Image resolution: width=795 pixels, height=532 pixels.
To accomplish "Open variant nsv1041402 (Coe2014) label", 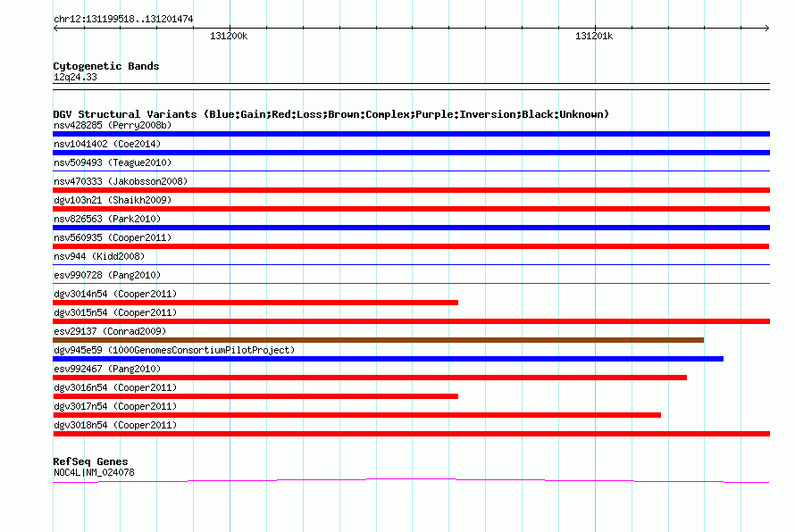I will pos(107,144).
